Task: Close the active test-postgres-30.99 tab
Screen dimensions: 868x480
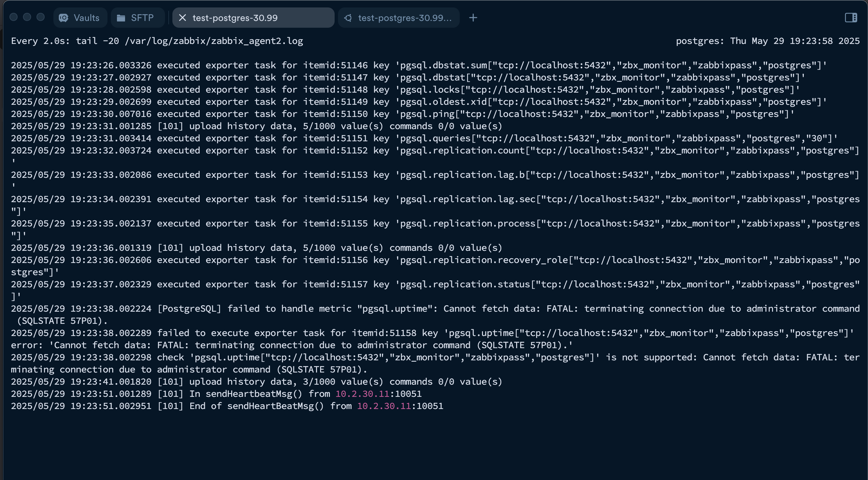Action: click(182, 18)
